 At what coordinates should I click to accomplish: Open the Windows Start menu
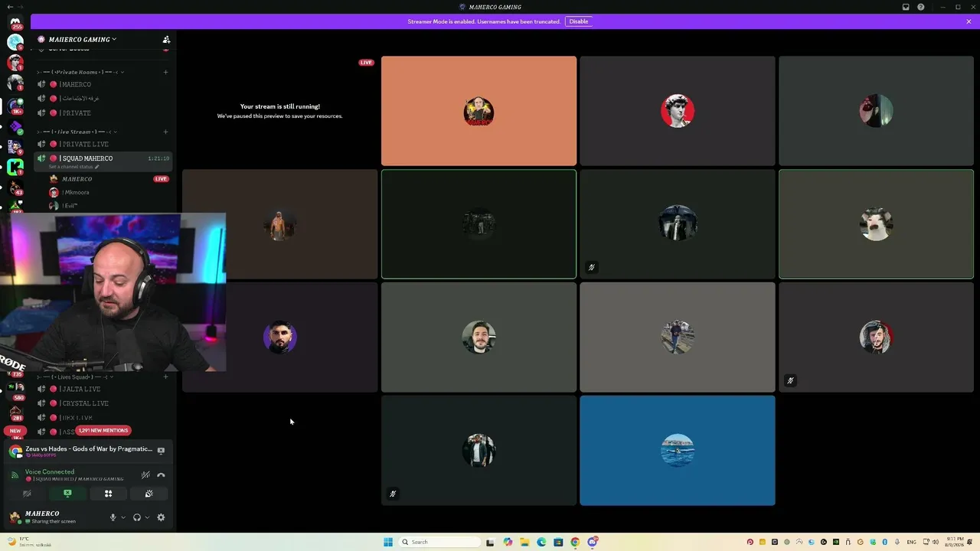pos(388,542)
